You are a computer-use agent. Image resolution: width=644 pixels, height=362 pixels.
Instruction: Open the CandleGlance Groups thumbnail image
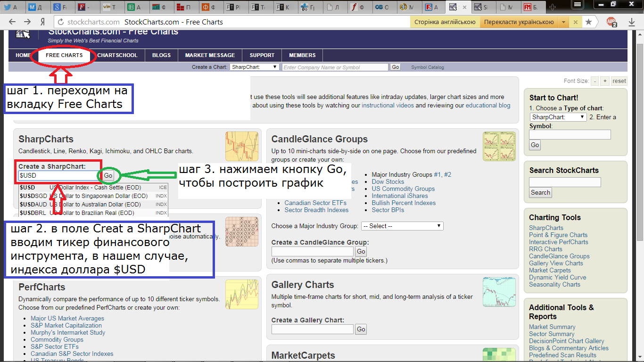pos(499,146)
